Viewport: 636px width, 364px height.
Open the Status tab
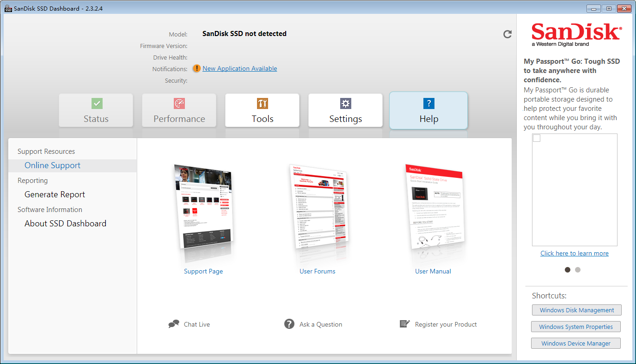pyautogui.click(x=96, y=110)
